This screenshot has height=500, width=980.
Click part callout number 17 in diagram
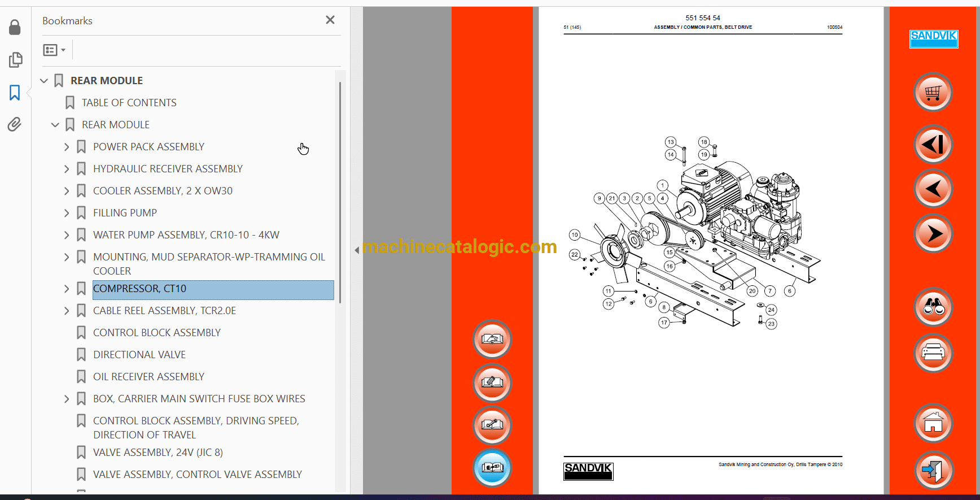point(664,323)
